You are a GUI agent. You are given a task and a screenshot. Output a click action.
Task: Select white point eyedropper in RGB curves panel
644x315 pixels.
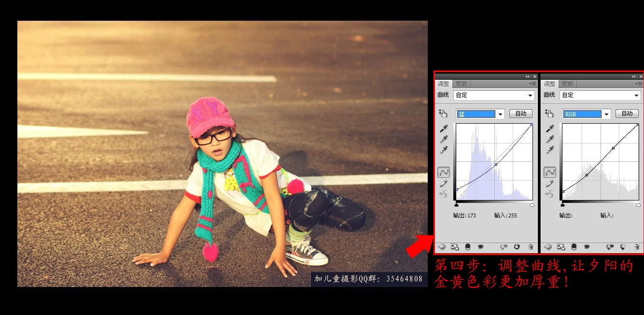pyautogui.click(x=549, y=150)
